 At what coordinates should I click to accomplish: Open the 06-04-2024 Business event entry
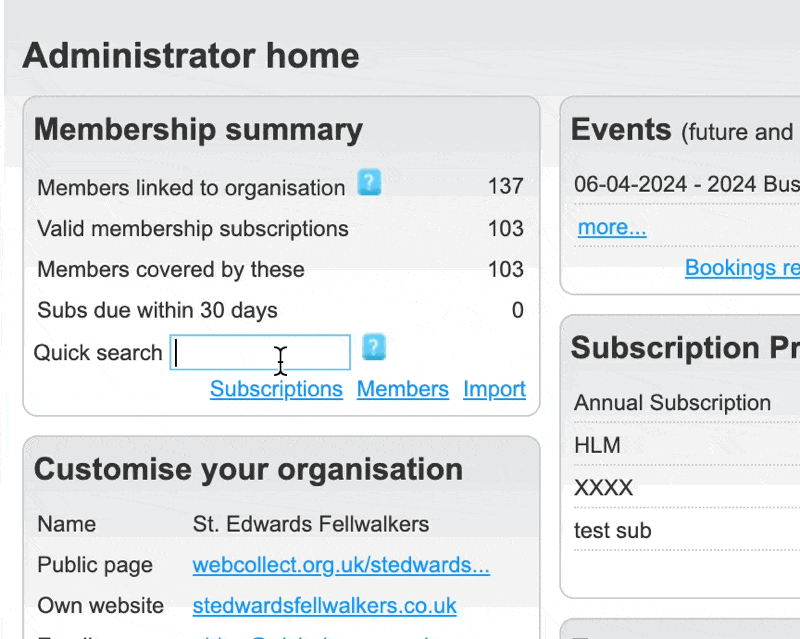(x=690, y=184)
